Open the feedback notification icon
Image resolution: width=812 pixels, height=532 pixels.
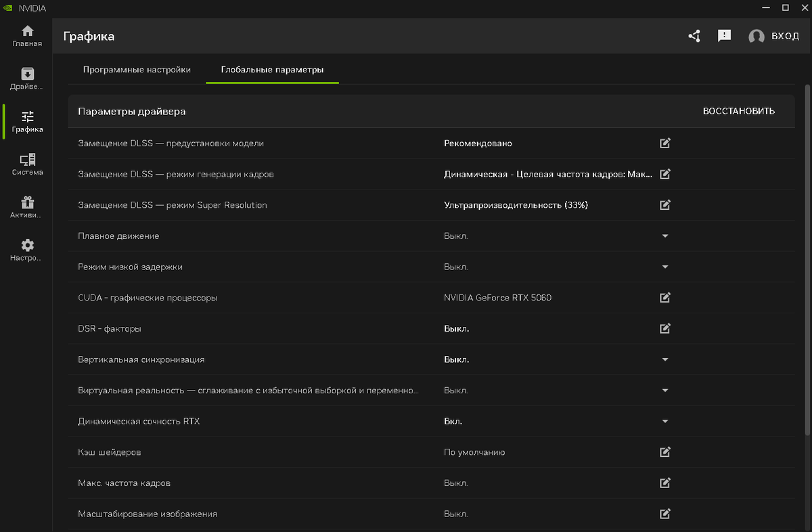tap(724, 36)
